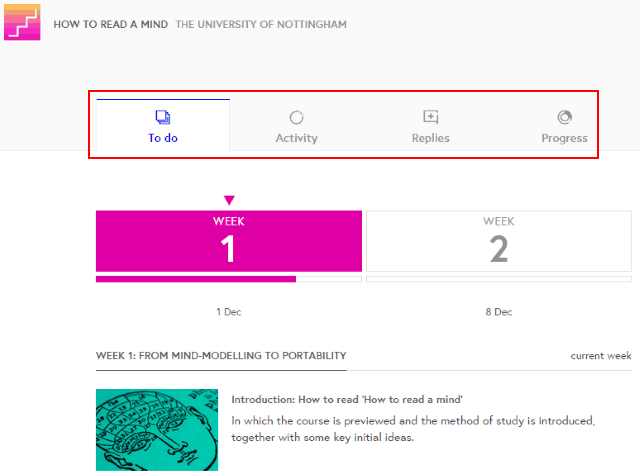Select the pink Week 1 box
This screenshot has width=640, height=475.
(229, 241)
